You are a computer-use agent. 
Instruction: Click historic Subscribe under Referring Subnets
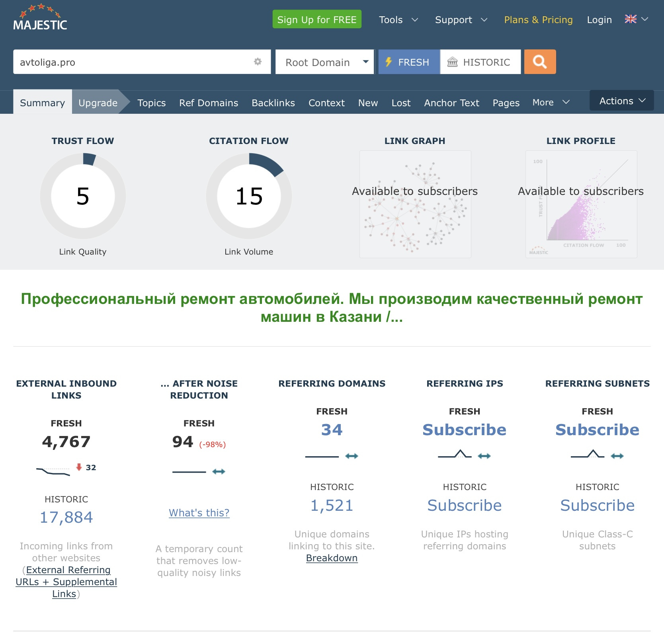click(597, 505)
